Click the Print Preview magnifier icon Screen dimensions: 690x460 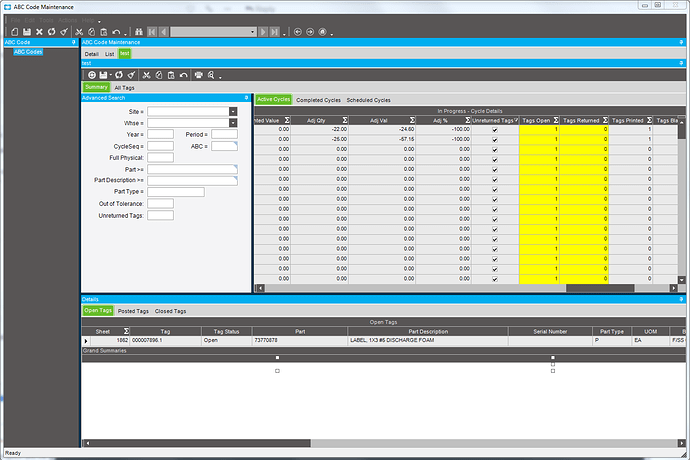point(211,75)
